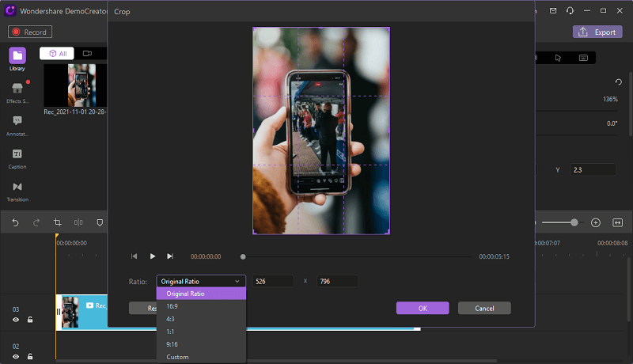This screenshot has width=633, height=364.
Task: Fit the timeline to window icon
Action: pyautogui.click(x=618, y=222)
